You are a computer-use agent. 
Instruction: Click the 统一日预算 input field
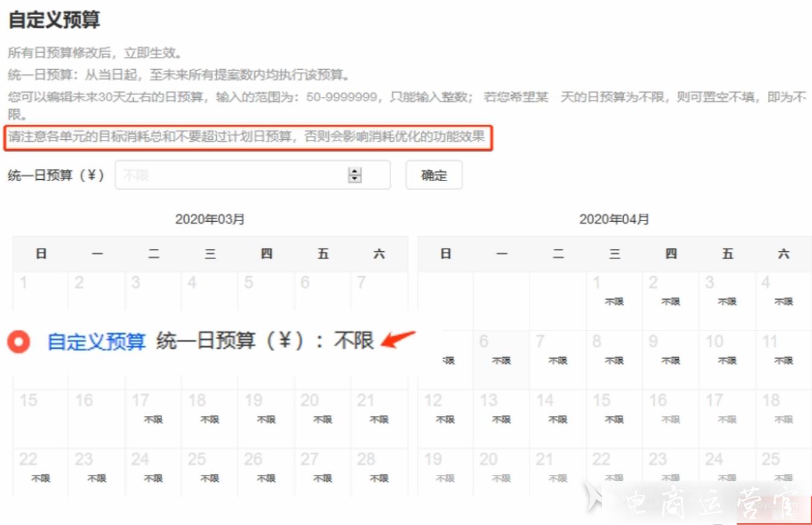point(253,175)
